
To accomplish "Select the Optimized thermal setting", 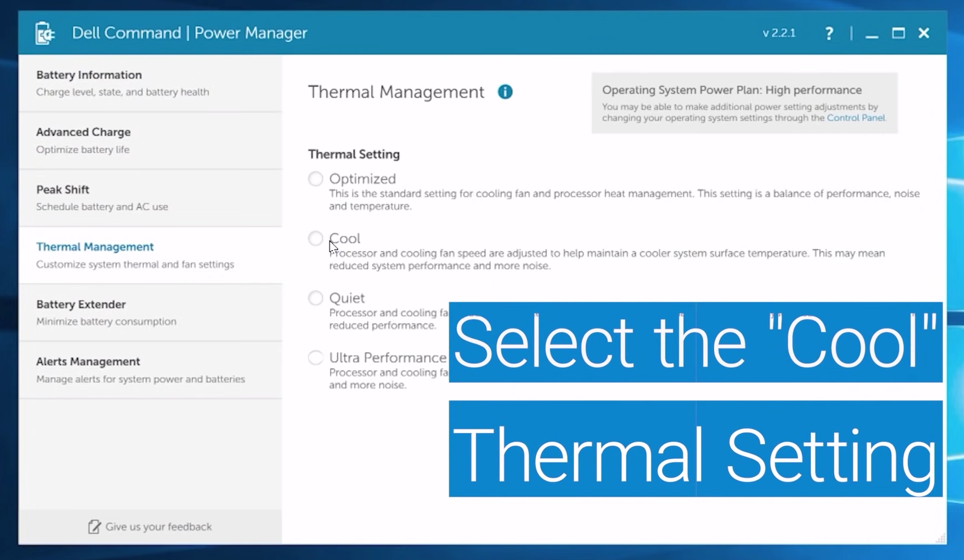I will [316, 178].
